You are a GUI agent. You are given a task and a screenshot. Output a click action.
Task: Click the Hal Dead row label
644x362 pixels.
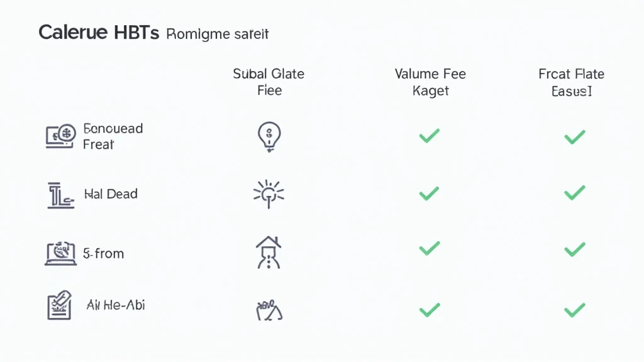pyautogui.click(x=111, y=194)
